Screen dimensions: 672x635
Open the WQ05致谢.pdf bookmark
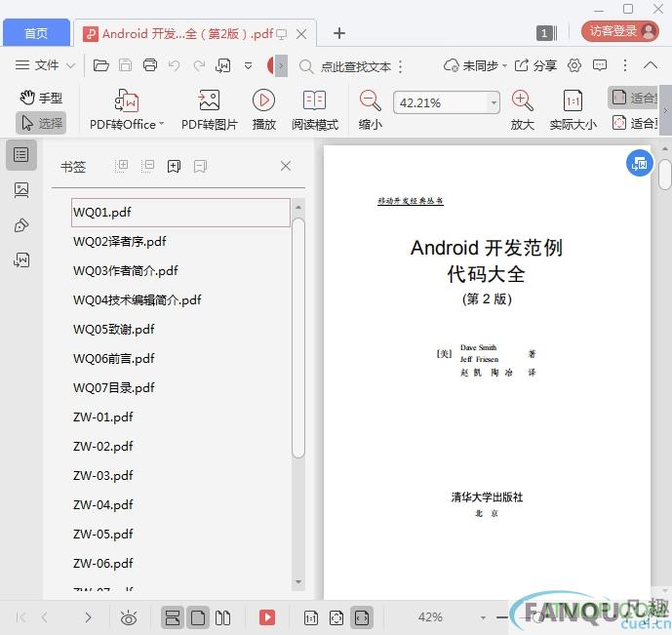coord(113,329)
